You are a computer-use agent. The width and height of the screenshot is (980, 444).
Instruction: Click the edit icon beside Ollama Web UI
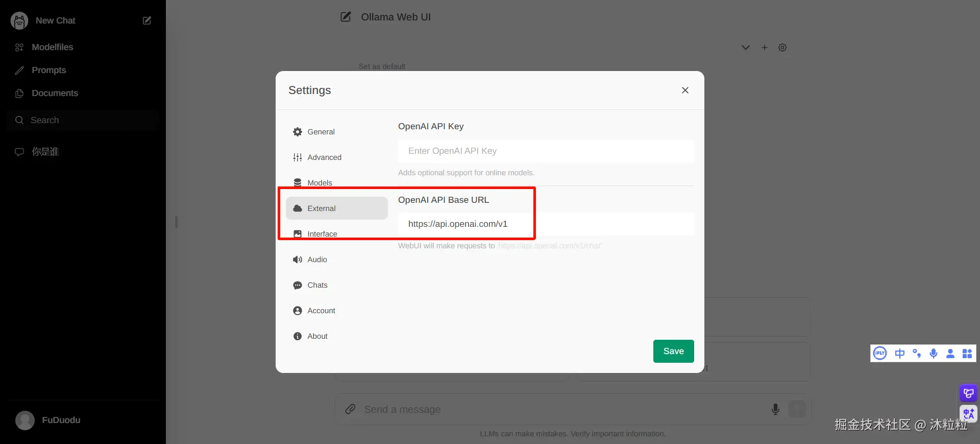click(346, 17)
